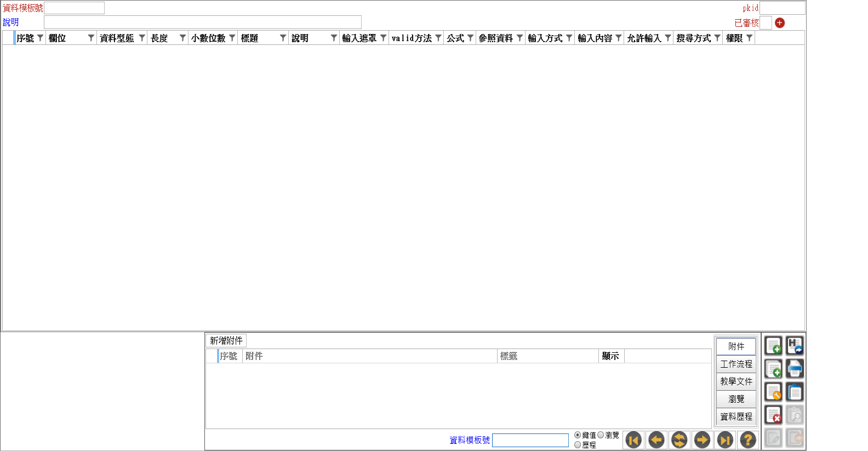Click the filter icon on 公式 column
The height and width of the screenshot is (451, 868).
[470, 38]
